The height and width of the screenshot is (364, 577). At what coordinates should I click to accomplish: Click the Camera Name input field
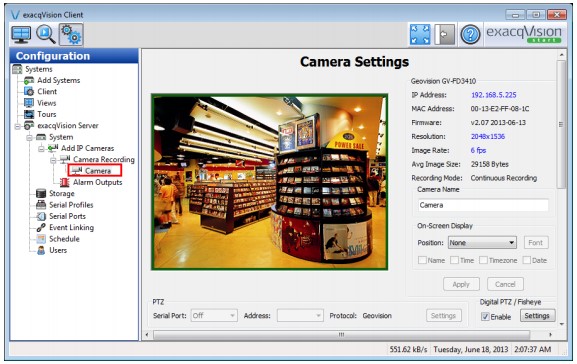point(483,205)
